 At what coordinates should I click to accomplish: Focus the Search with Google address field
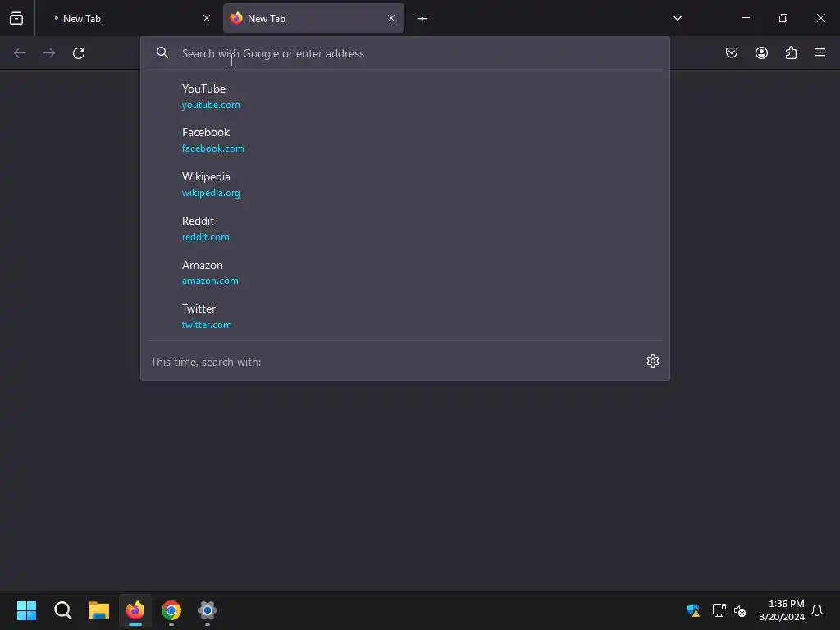(x=405, y=53)
